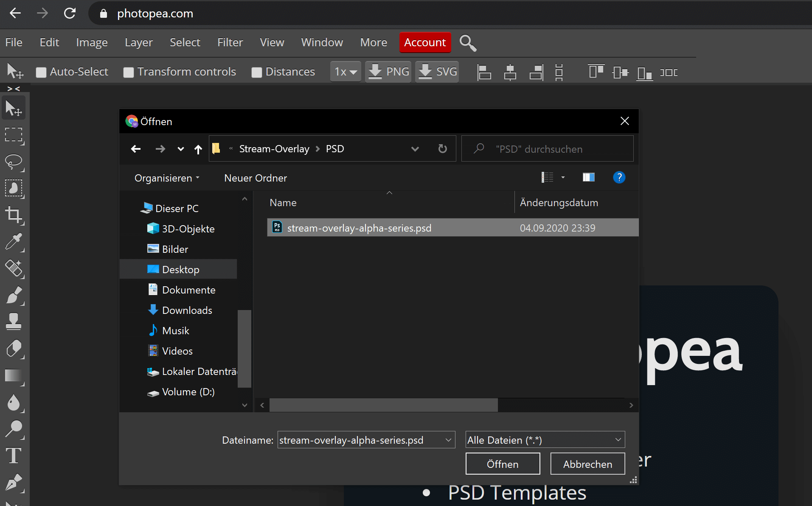Viewport: 812px width, 506px height.
Task: Choose the Clone Stamp tool
Action: [x=14, y=321]
